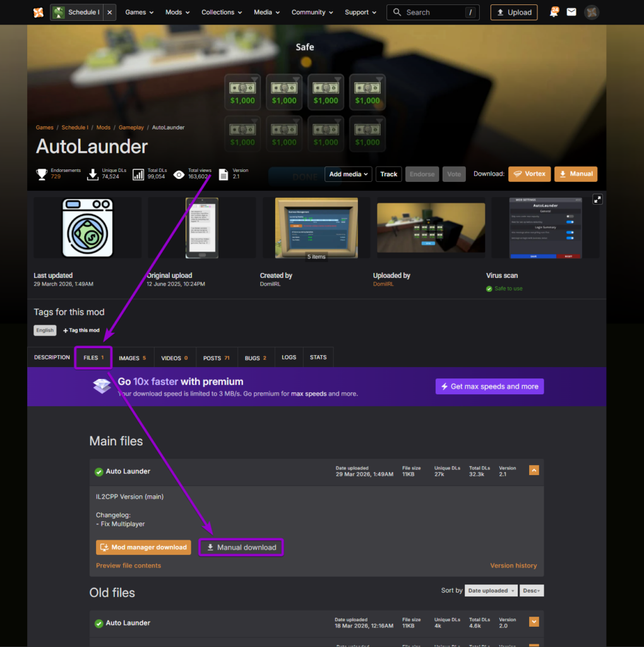
Task: Open the Community menu
Action: (312, 13)
